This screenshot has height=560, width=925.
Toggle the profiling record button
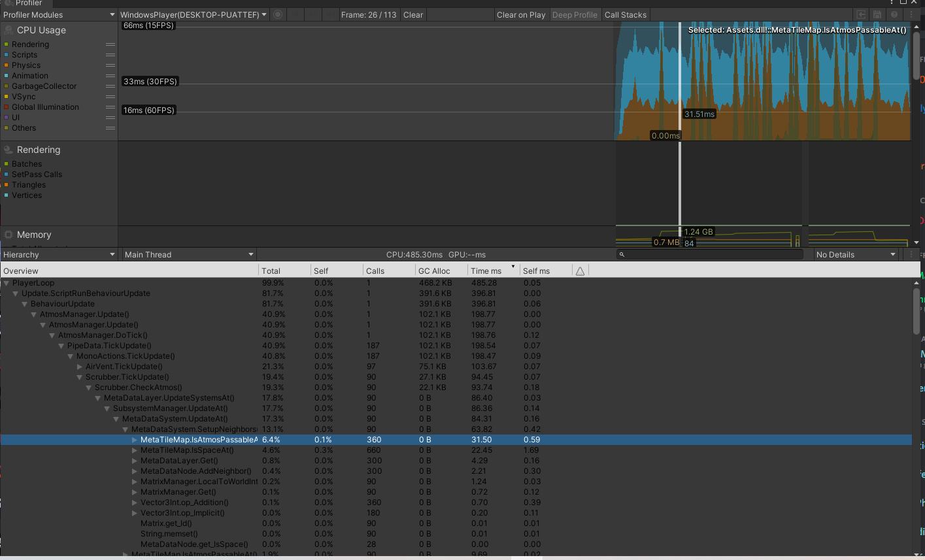(x=277, y=14)
